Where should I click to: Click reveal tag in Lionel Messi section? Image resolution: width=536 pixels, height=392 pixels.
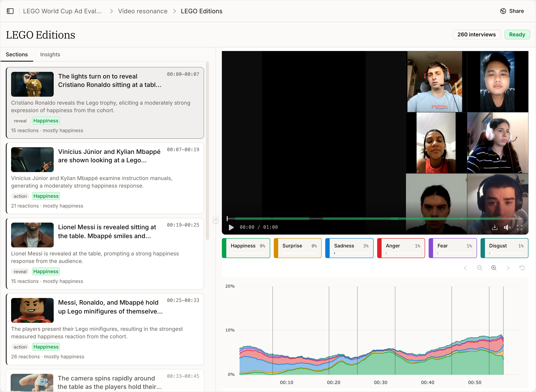click(20, 272)
